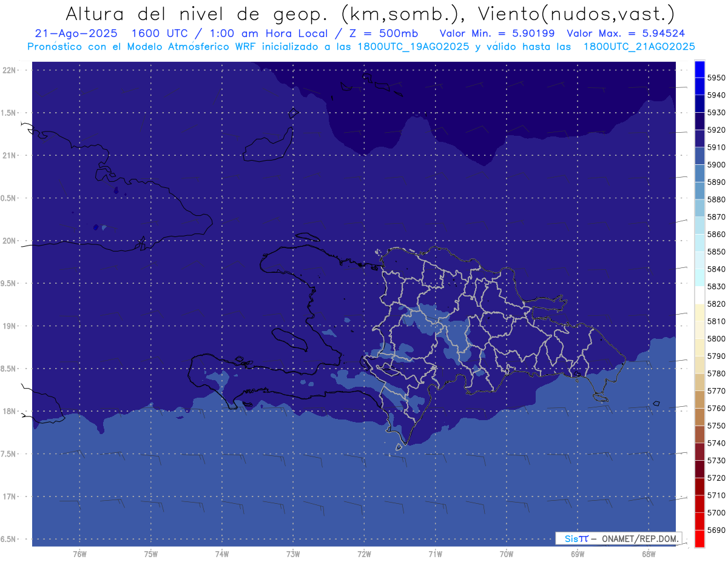Click the '75W' longitude label

(151, 554)
